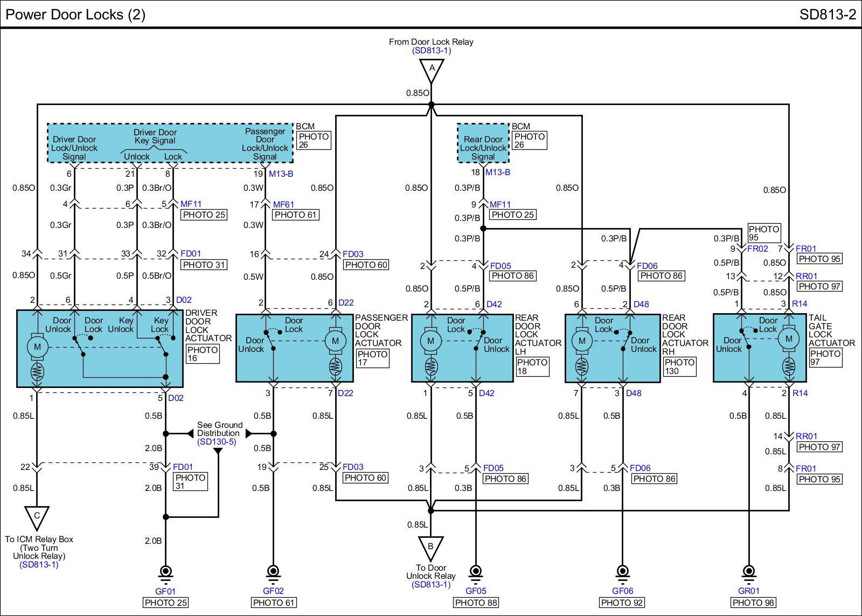Screen dimensions: 862x616
Task: Open the SD130-5 ground distribution link
Action: tap(217, 442)
